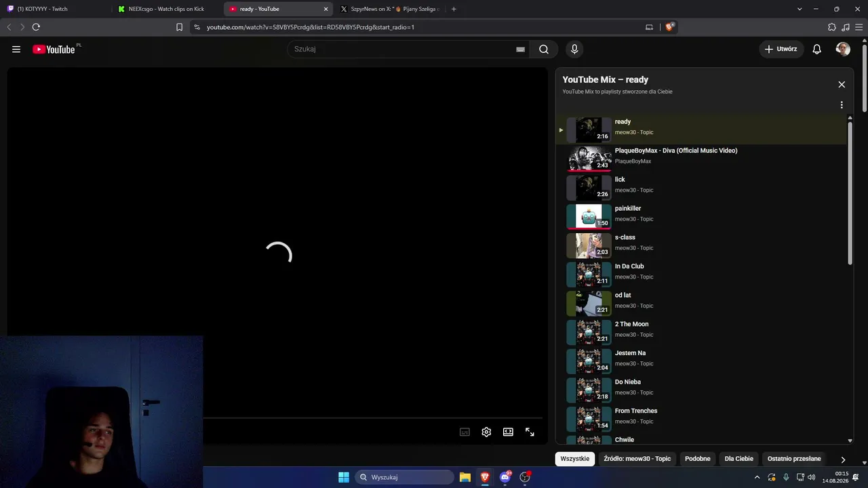This screenshot has width=868, height=488.
Task: Open the YouTube guide hamburger menu
Action: pos(16,49)
